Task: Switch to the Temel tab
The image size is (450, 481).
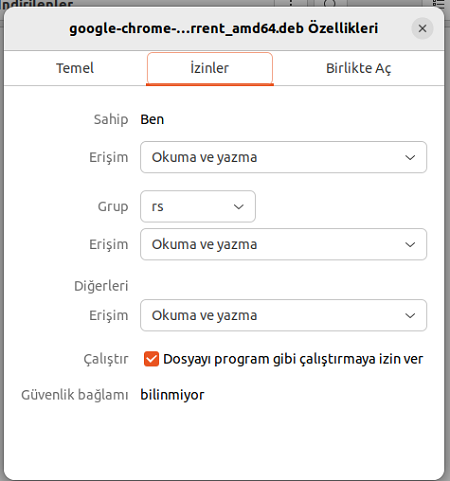Action: [x=75, y=68]
